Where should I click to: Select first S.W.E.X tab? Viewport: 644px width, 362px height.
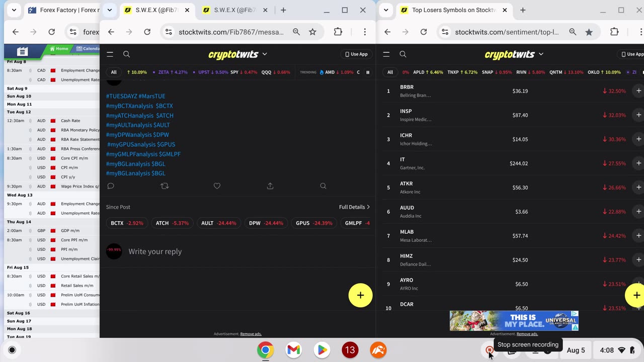pyautogui.click(x=157, y=10)
